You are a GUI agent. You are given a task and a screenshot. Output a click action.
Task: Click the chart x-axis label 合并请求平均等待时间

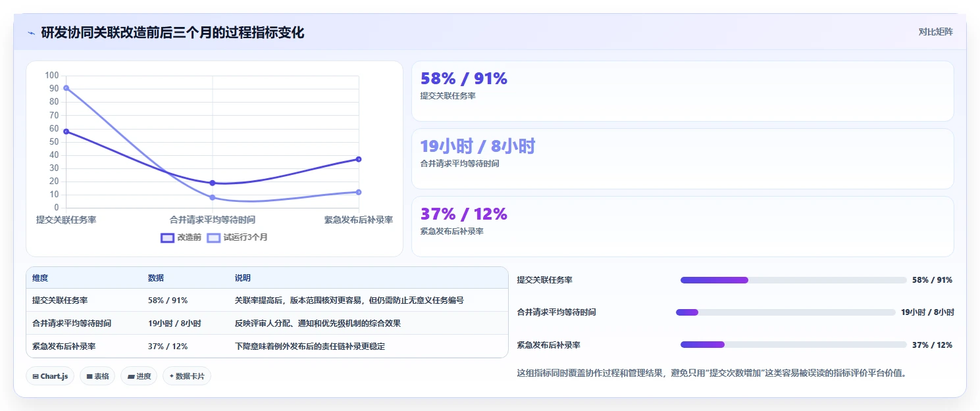point(213,220)
